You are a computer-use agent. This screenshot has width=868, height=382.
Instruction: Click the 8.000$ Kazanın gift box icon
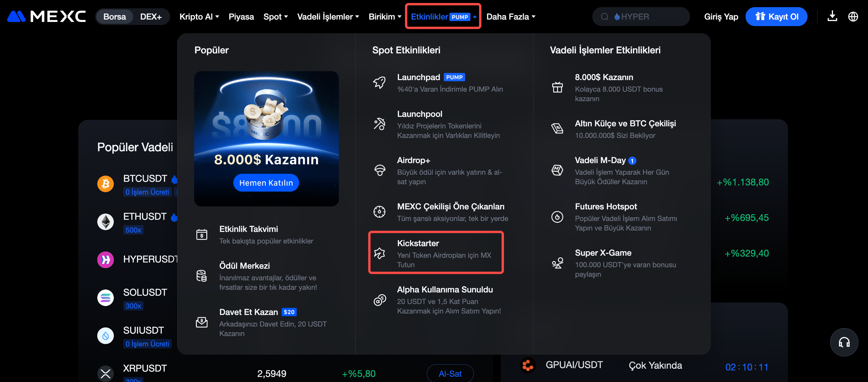click(x=557, y=87)
